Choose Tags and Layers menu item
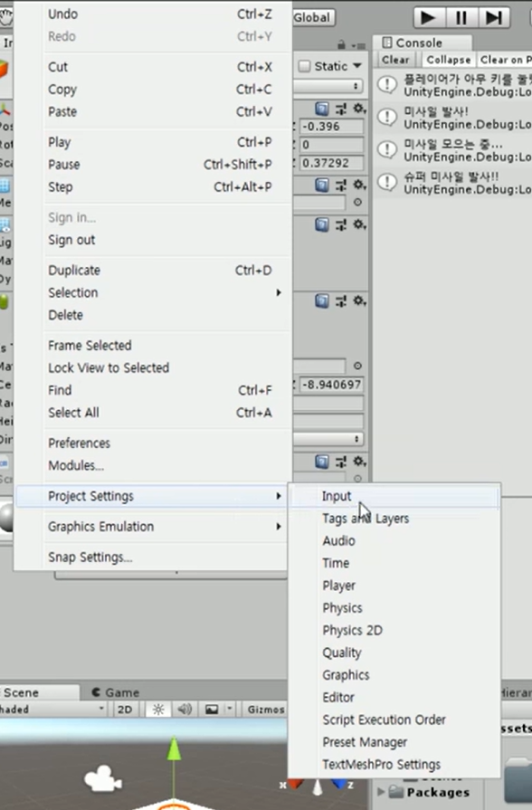 (394, 519)
